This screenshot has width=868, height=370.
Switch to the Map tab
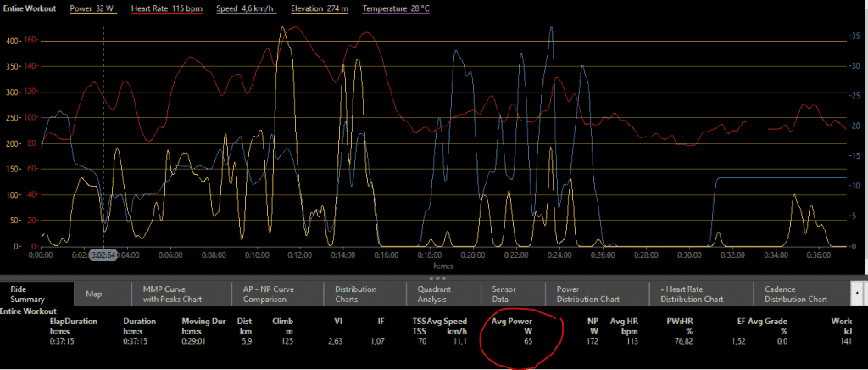point(94,294)
